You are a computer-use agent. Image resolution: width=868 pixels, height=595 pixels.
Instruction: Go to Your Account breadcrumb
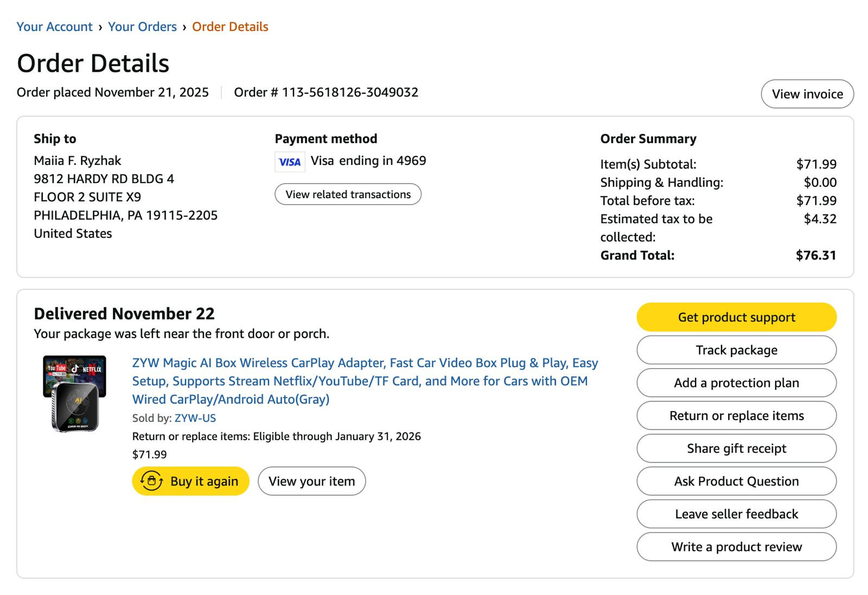(54, 27)
